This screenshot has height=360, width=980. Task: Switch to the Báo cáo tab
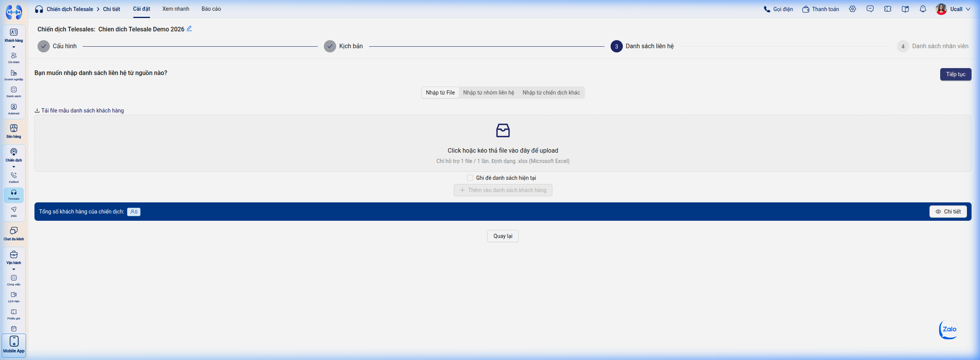(x=211, y=9)
